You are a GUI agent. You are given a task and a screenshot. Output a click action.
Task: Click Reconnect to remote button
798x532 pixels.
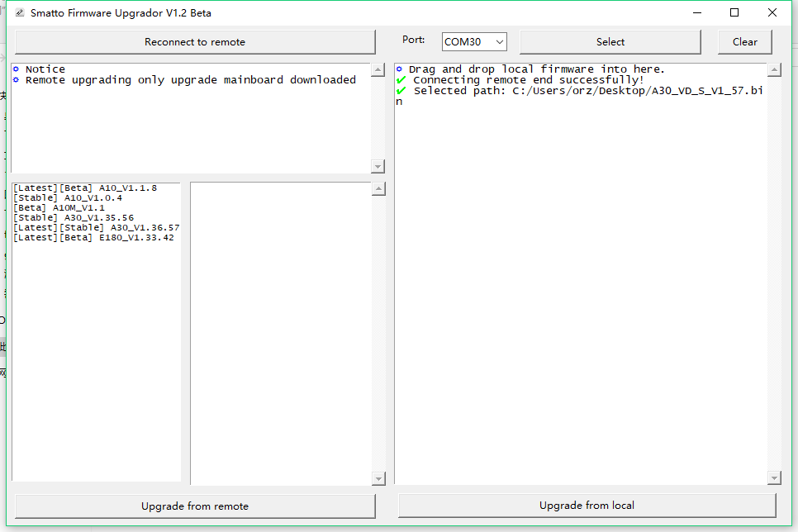(x=195, y=42)
